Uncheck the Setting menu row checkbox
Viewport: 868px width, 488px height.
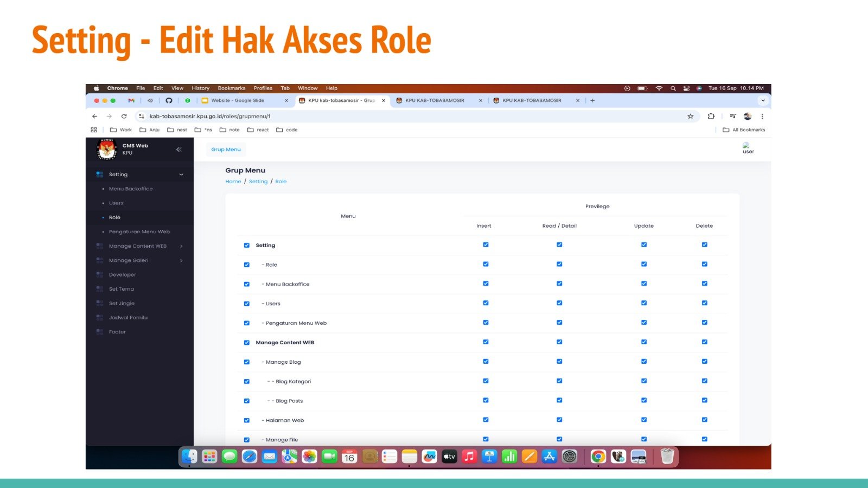247,246
